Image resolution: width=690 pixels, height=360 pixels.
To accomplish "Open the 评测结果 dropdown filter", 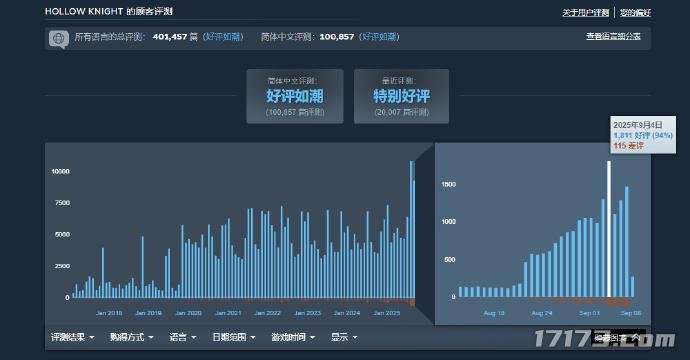I will pos(73,338).
